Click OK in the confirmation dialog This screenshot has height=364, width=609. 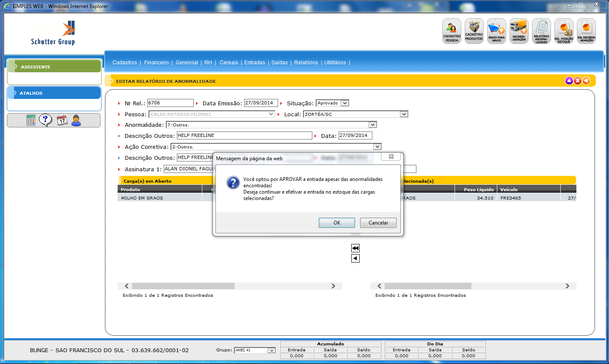(336, 223)
